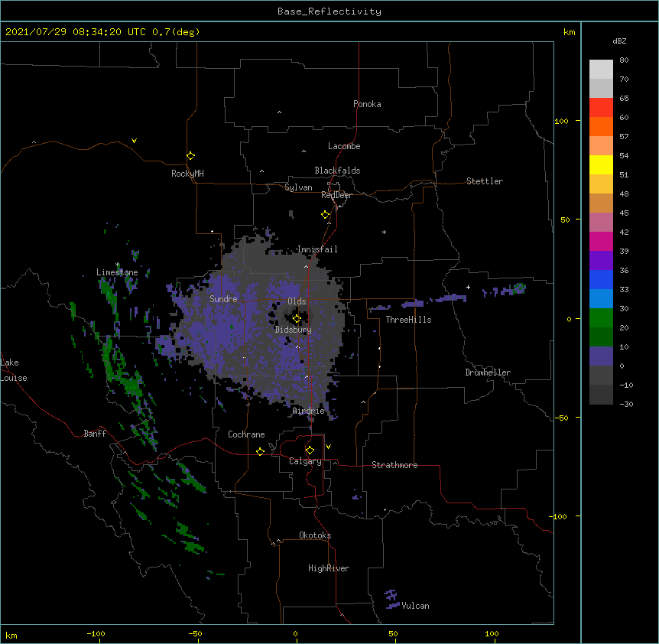Screen dimensions: 659x644
Task: Click the yellow V marker east of Calgary
Action: (x=328, y=447)
